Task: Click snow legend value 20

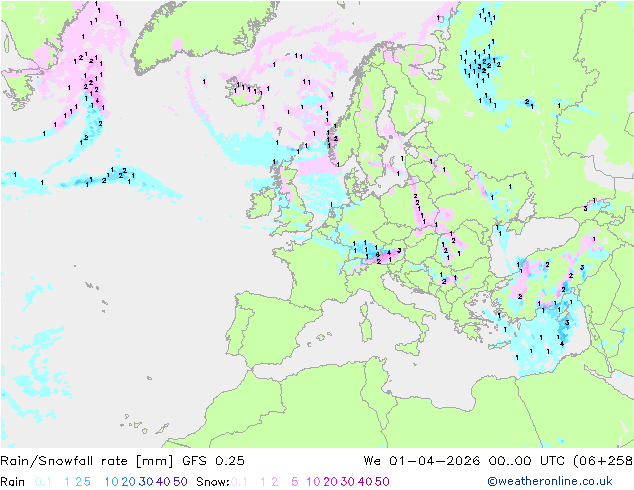Action: point(330,482)
